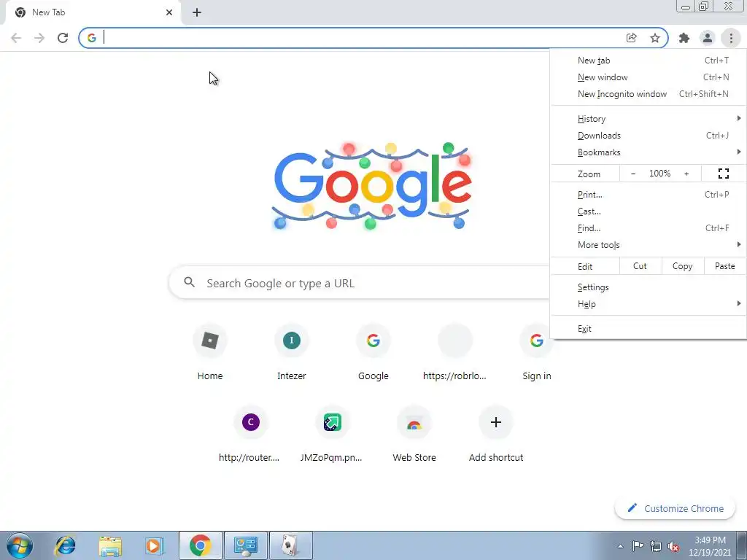Image resolution: width=747 pixels, height=560 pixels.
Task: Open the Control Panel taskbar button
Action: [246, 545]
